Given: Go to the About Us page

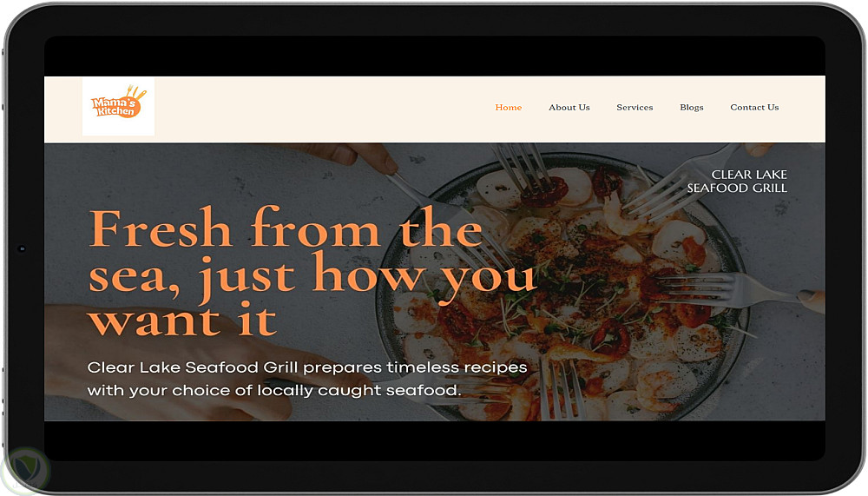Looking at the screenshot, I should click(x=569, y=107).
